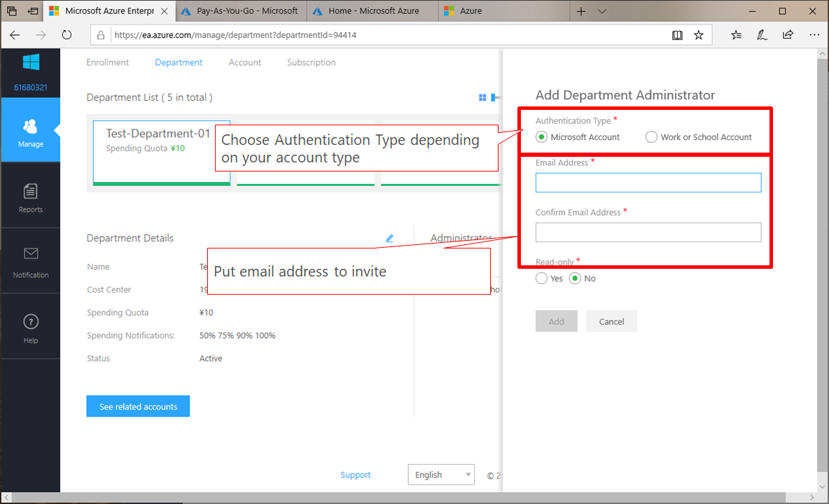Click the vertical scrollbar down arrow
829x504 pixels.
[x=822, y=486]
